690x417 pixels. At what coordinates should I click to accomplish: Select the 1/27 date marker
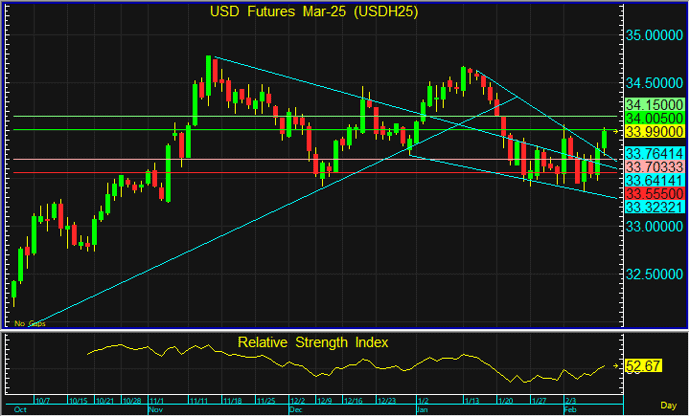point(539,401)
